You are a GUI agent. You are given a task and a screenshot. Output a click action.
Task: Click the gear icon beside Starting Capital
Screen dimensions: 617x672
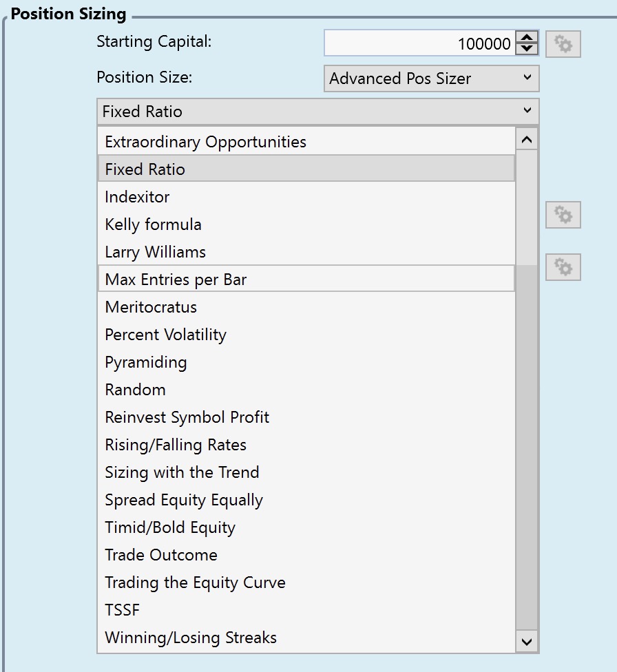click(x=563, y=44)
